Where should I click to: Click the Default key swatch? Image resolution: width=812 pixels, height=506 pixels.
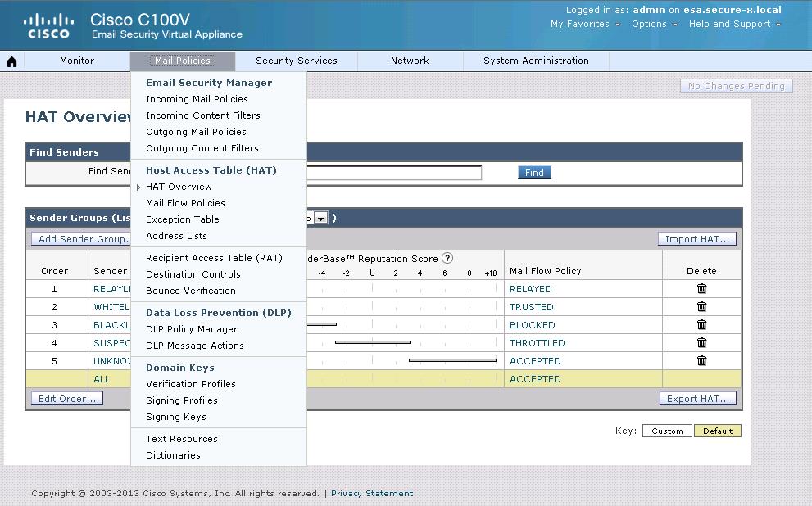coord(718,431)
